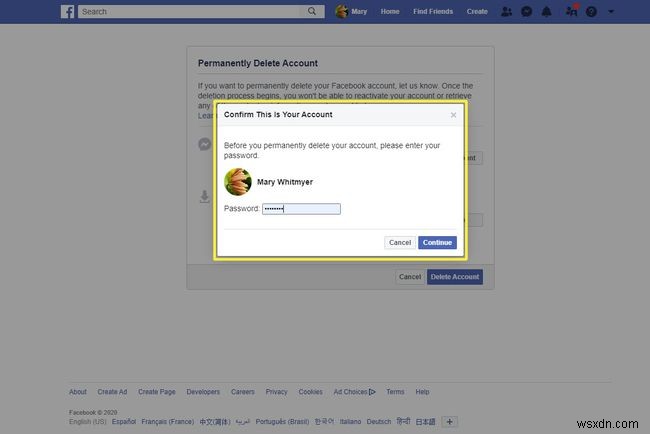Click the Continue button
The width and height of the screenshot is (650, 434).
coord(437,242)
